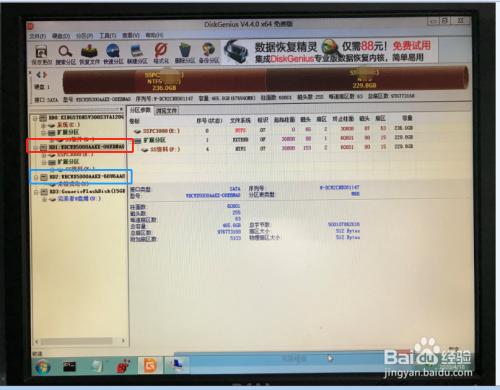This screenshot has height=390, width=500.
Task: Click the 序号(状态) column header
Action: 209,120
